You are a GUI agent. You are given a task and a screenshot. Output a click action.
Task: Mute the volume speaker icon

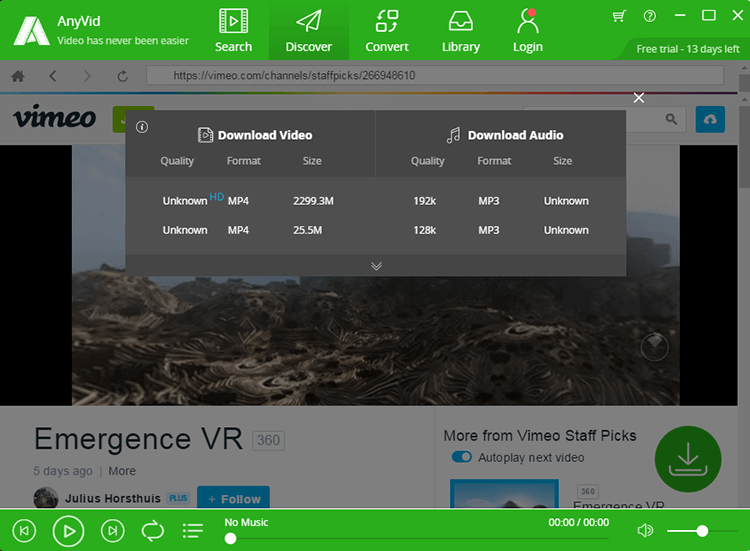(x=645, y=530)
